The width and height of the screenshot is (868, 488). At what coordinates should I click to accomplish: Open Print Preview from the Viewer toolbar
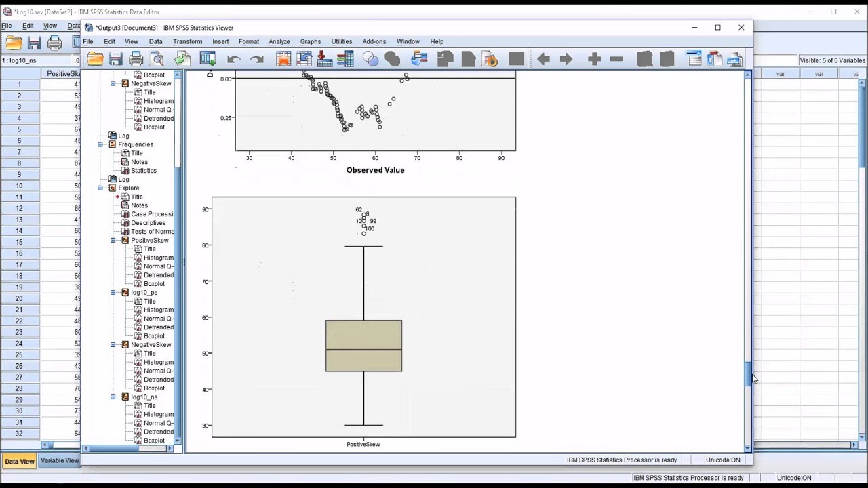[157, 59]
